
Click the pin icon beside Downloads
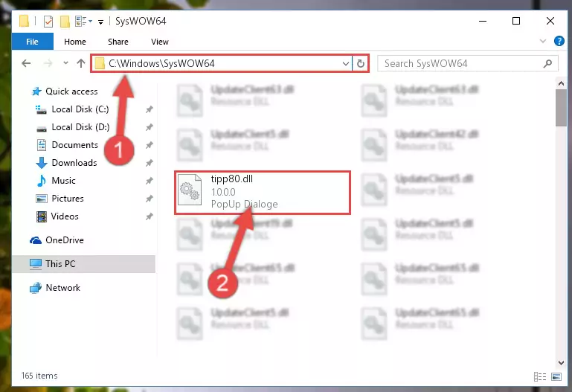click(150, 163)
